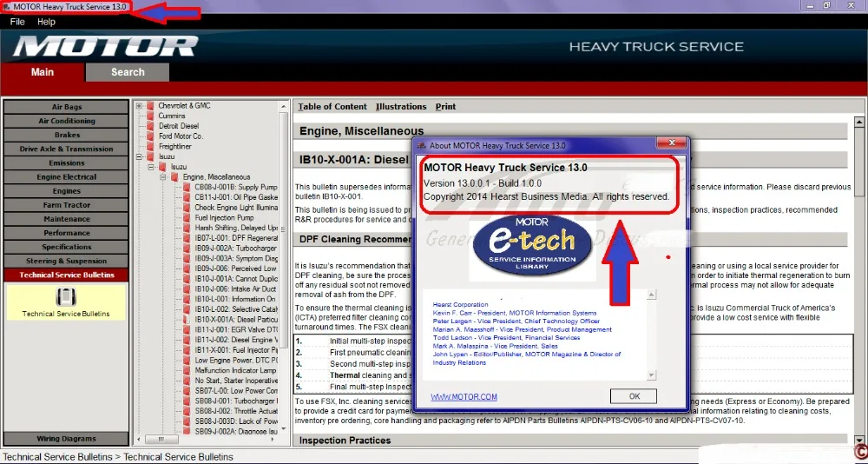
Task: Click the MOTOR app icon in title bar
Action: pyautogui.click(x=6, y=7)
